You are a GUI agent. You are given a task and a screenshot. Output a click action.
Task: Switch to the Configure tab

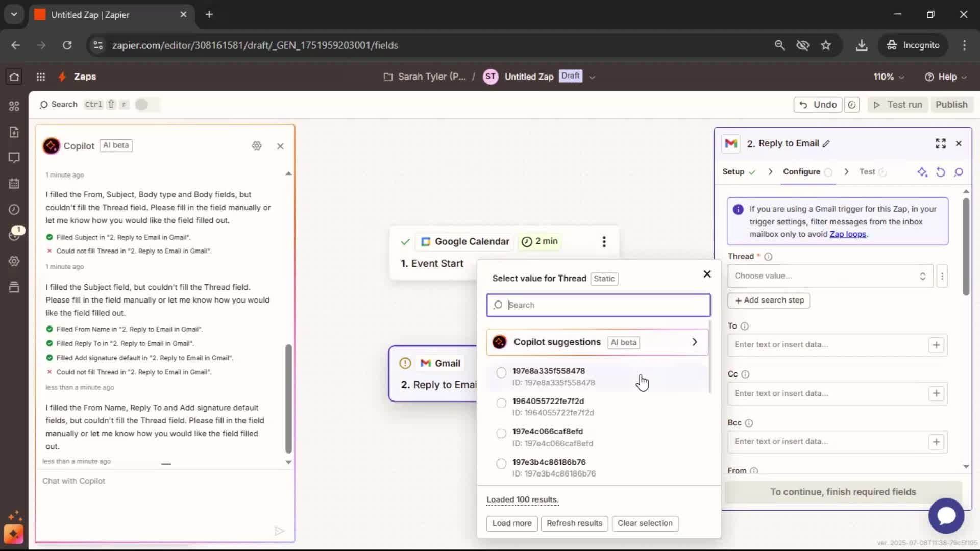(x=807, y=172)
